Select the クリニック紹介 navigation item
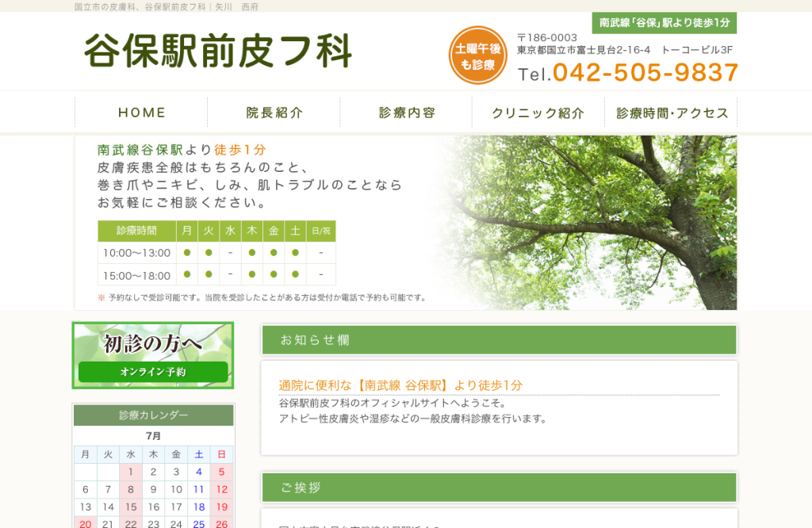 coord(538,113)
